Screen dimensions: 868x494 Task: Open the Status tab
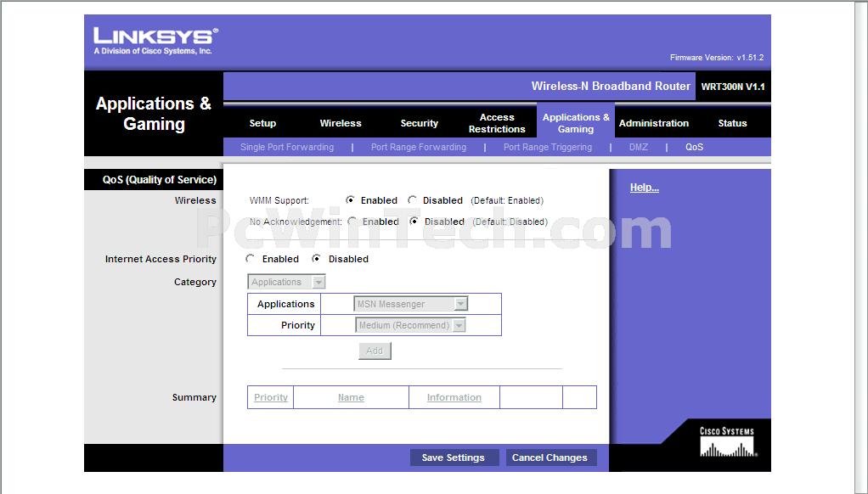point(732,123)
